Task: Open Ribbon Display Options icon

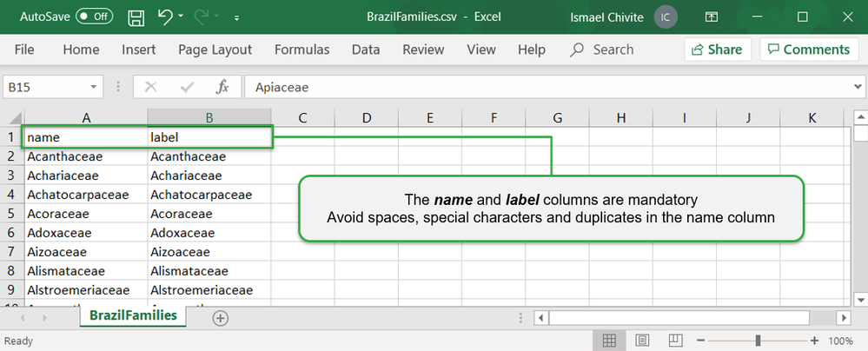Action: click(x=711, y=17)
